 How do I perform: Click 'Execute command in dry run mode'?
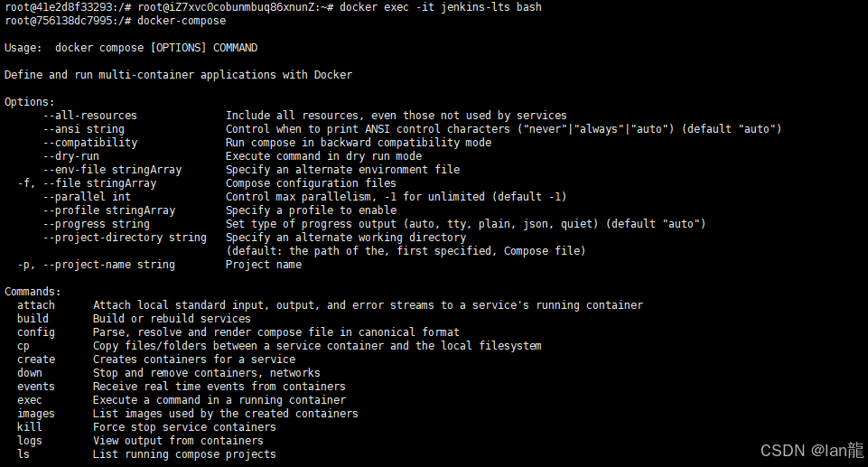(323, 156)
